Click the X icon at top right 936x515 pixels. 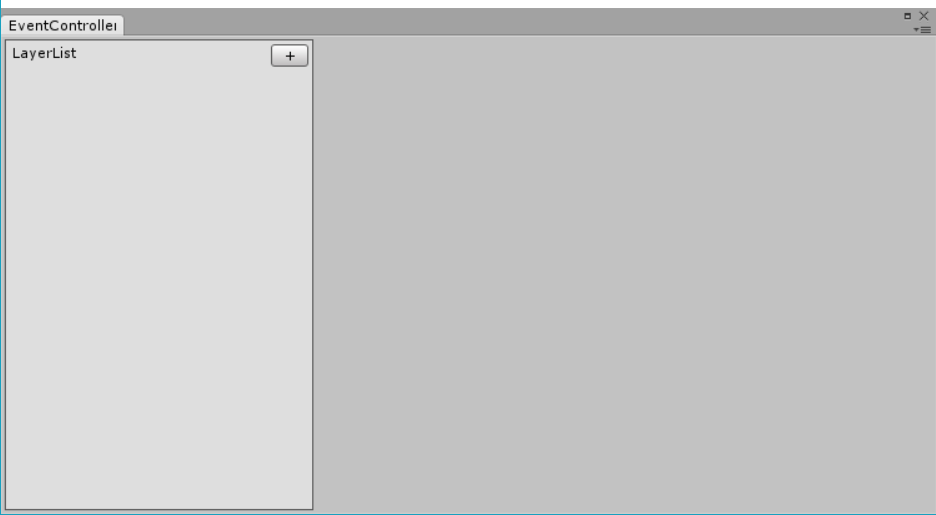(923, 16)
